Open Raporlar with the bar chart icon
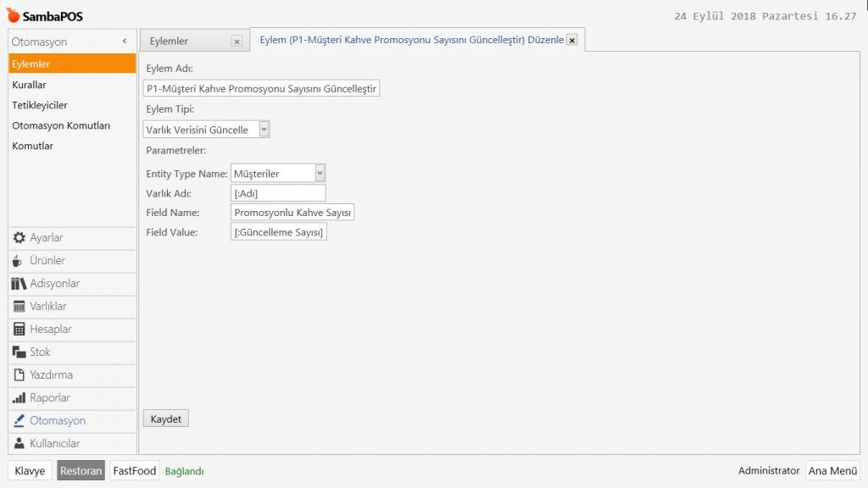Screen dimensions: 868x488 point(19,398)
